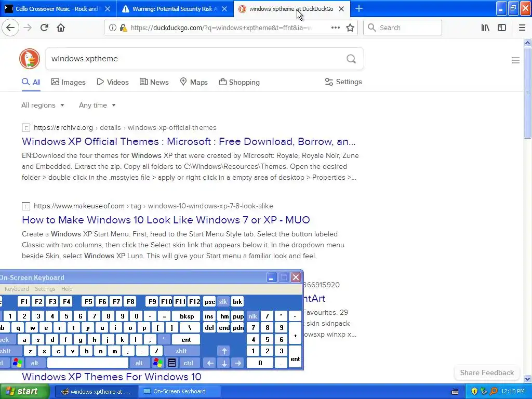Open DuckDuckGo Settings dropdown
The image size is (532, 399).
(x=343, y=82)
